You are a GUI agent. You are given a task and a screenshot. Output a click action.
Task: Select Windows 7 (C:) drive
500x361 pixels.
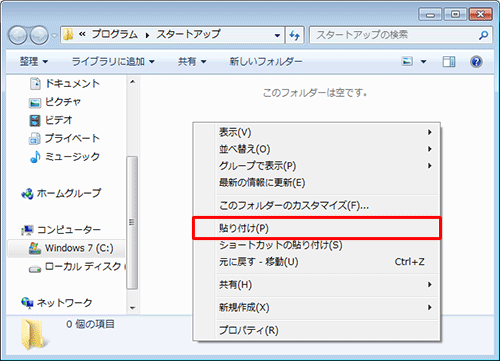click(x=66, y=248)
